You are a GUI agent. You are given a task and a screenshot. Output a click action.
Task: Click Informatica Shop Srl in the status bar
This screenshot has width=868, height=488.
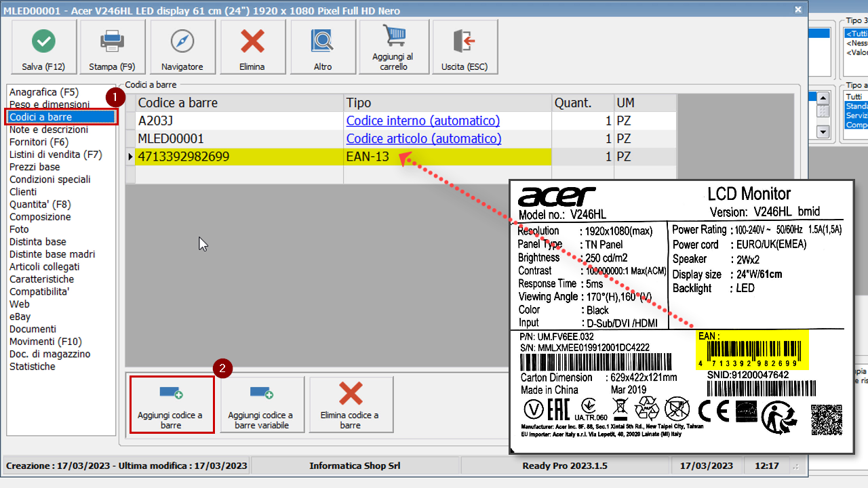coord(355,466)
